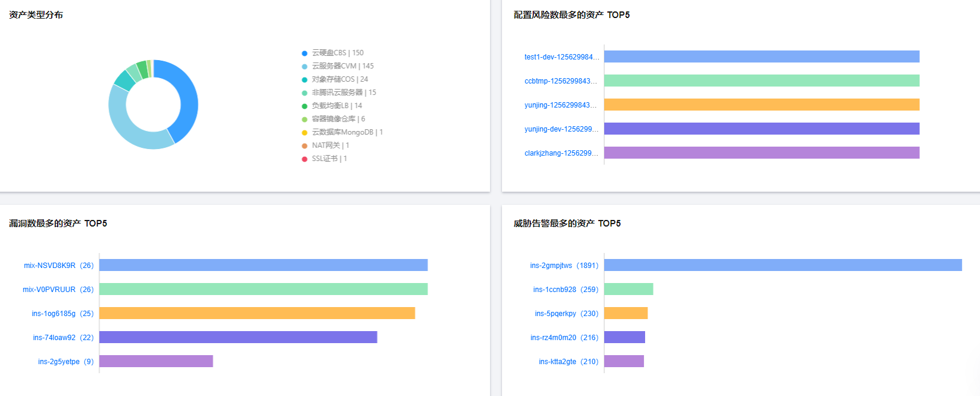Click the 资产类型分布 panel title

pyautogui.click(x=36, y=15)
